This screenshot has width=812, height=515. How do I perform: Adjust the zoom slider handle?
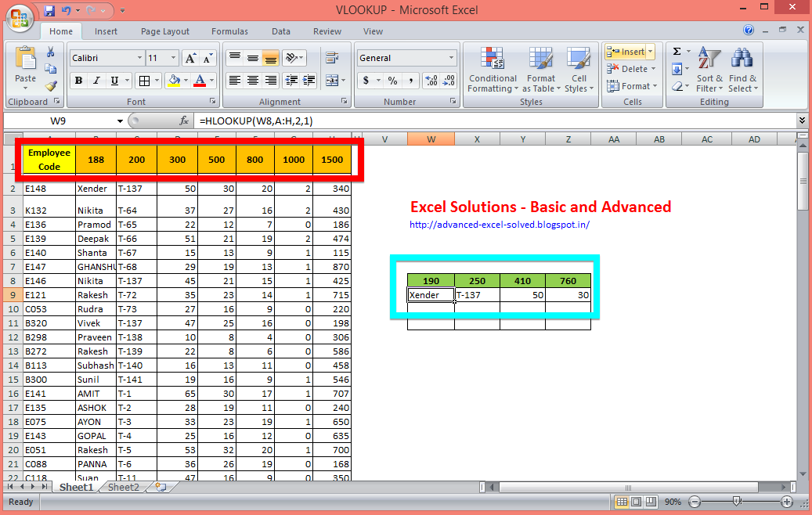click(x=737, y=501)
